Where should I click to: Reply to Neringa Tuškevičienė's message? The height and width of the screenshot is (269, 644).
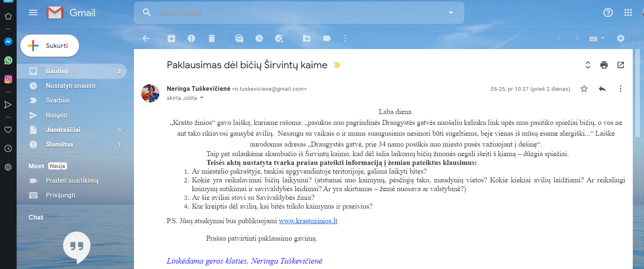[x=602, y=89]
